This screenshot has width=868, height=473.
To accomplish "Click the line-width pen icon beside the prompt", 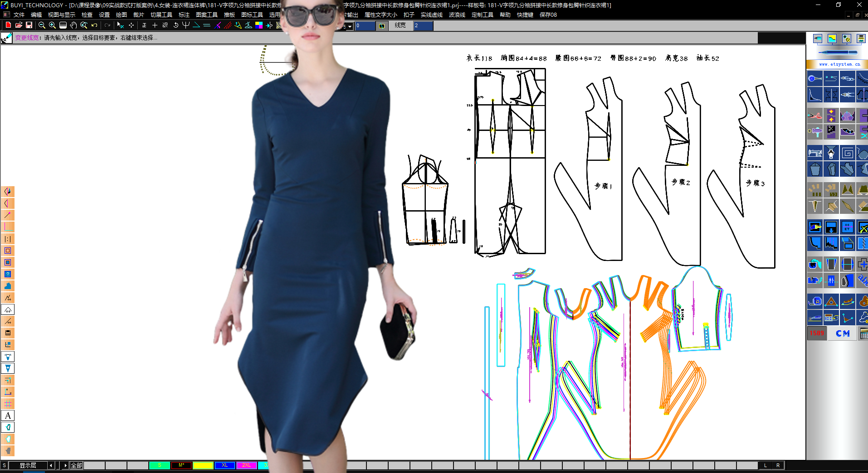I will point(6,38).
